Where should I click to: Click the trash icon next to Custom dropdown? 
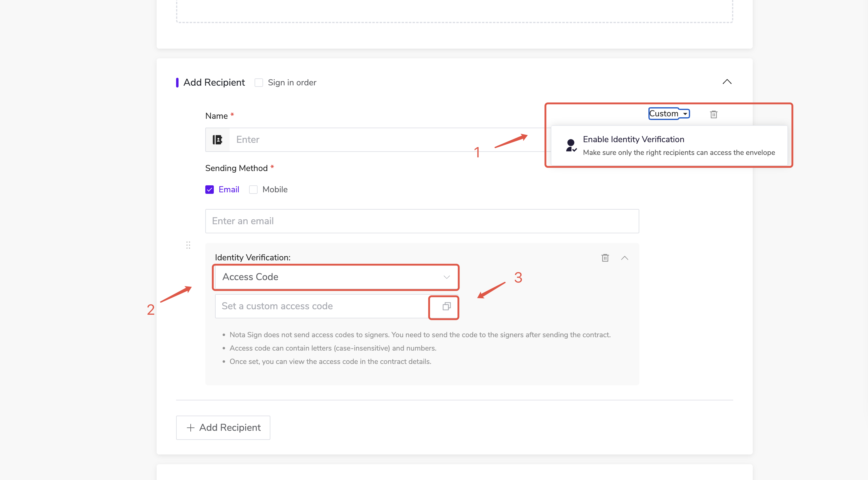(x=713, y=115)
